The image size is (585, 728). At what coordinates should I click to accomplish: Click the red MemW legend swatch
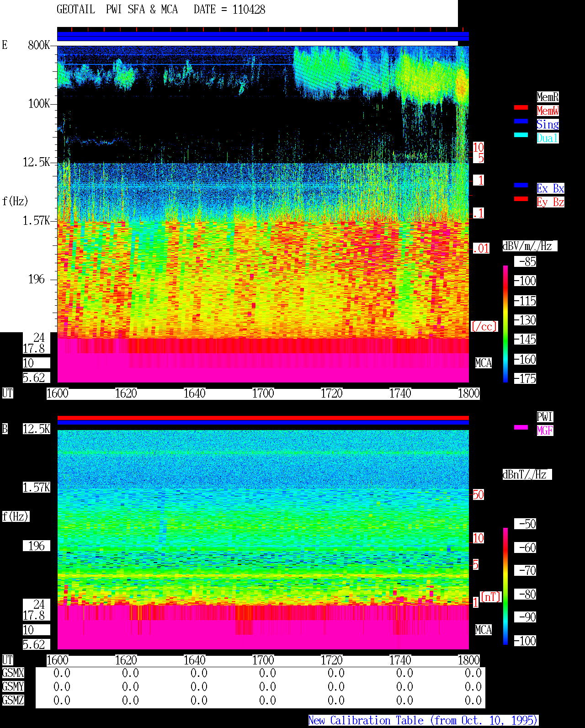521,107
